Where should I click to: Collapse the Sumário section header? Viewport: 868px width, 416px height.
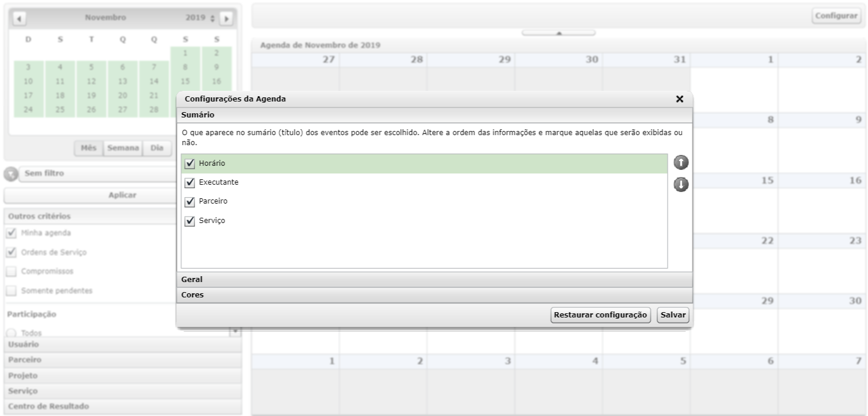click(434, 115)
